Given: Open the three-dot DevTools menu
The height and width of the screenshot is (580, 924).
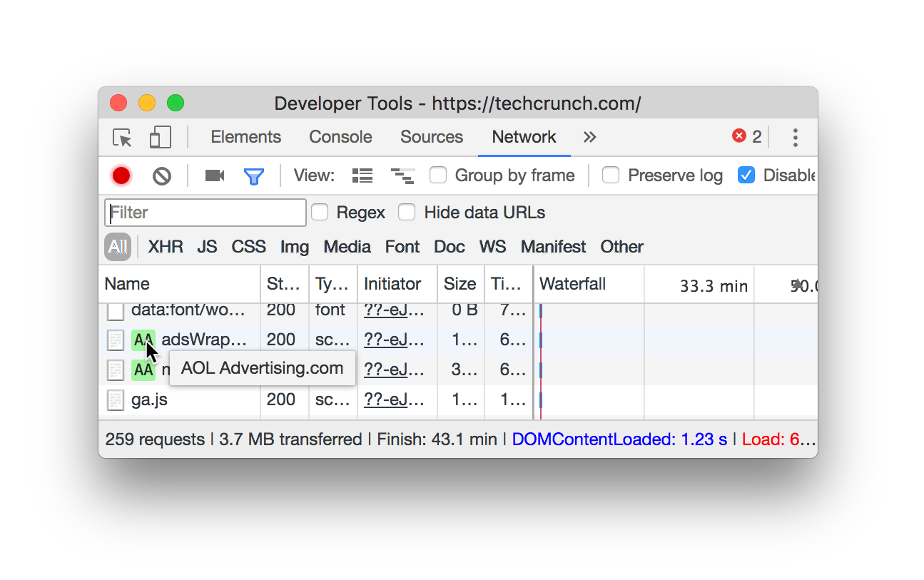Looking at the screenshot, I should (795, 138).
